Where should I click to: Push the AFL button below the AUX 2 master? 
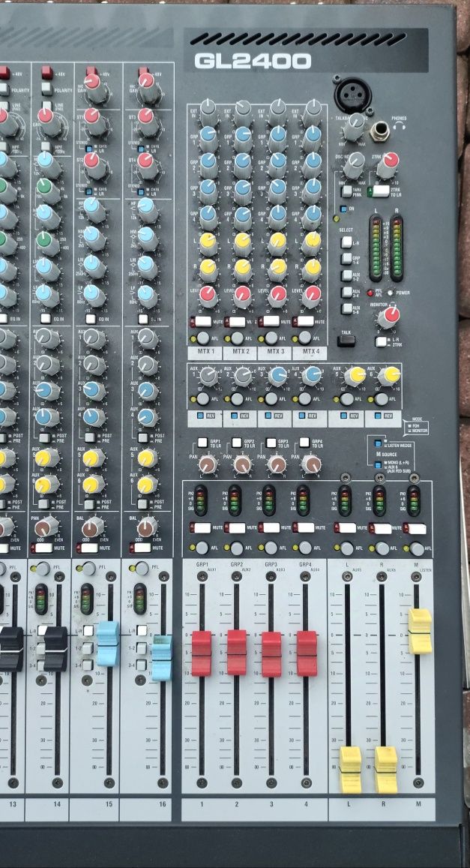point(237,398)
